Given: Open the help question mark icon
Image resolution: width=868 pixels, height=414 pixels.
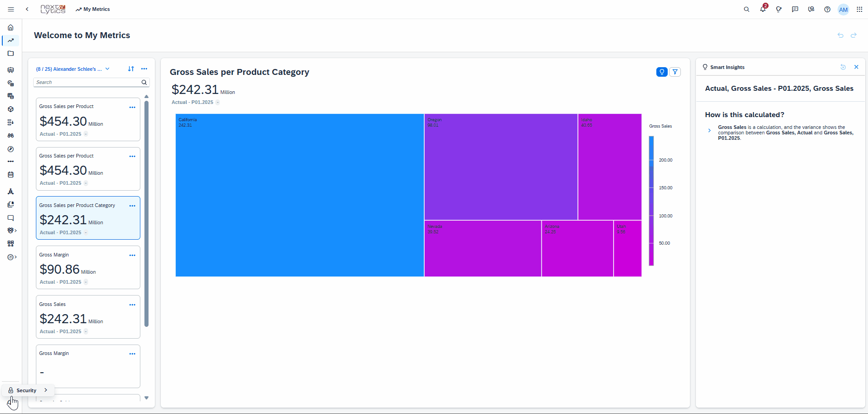Looking at the screenshot, I should [x=827, y=9].
